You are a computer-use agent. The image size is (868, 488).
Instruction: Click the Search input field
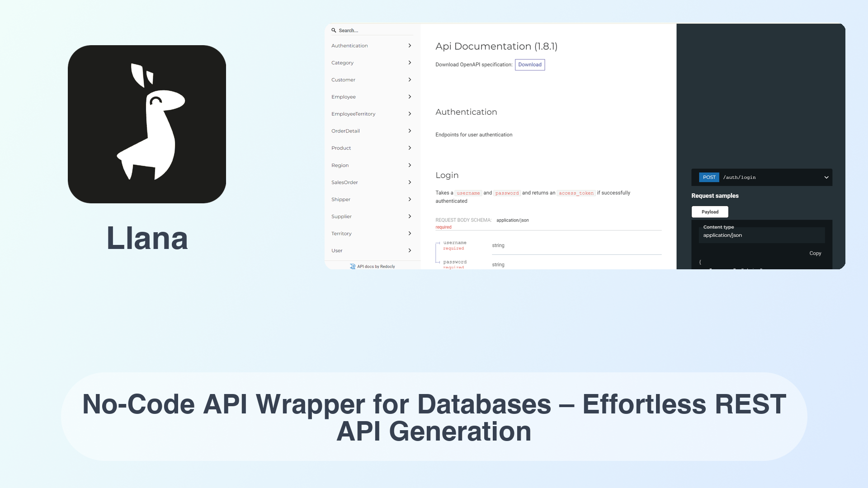tap(373, 30)
